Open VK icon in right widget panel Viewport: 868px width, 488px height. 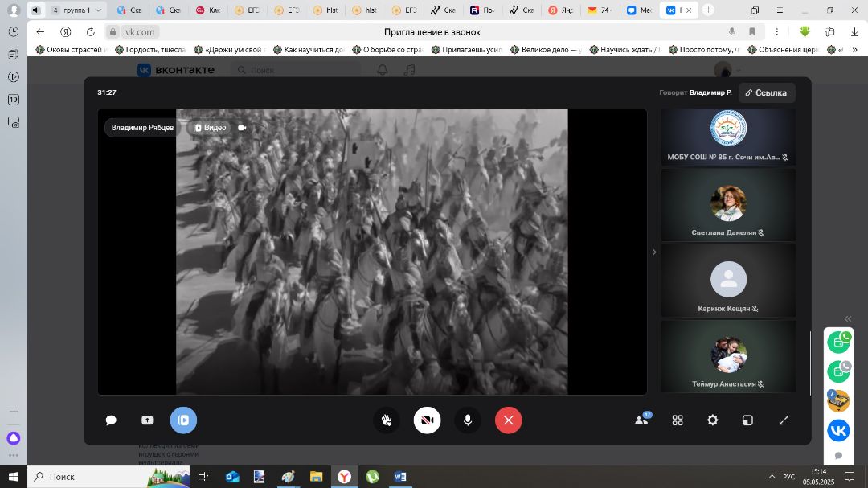tap(838, 430)
